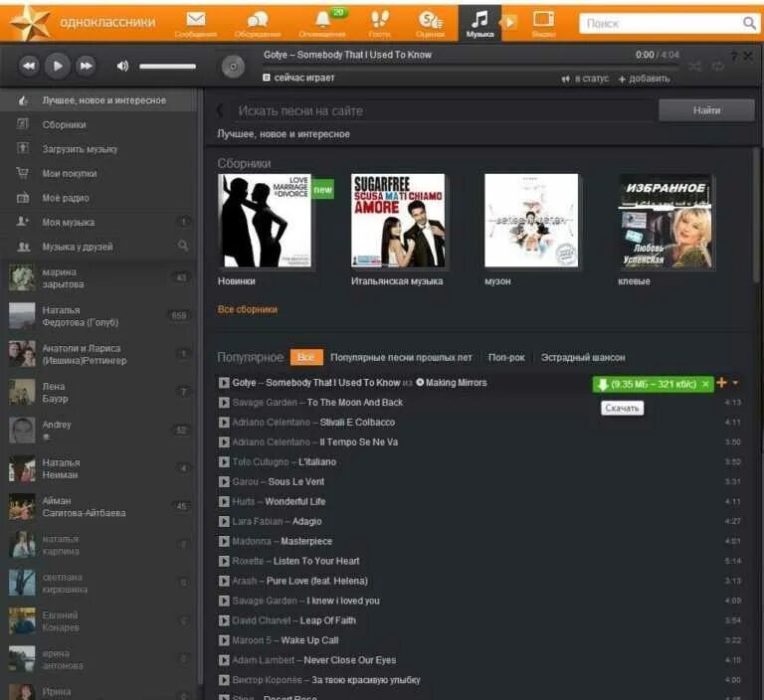Click the Odnoklassniki star logo
Image resolution: width=764 pixels, height=700 pixels.
pyautogui.click(x=29, y=22)
